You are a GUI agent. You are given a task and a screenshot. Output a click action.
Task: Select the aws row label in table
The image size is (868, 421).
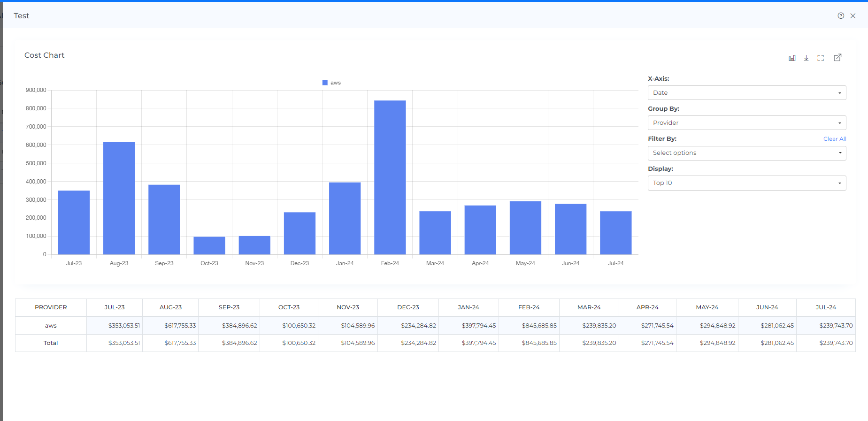tap(51, 326)
